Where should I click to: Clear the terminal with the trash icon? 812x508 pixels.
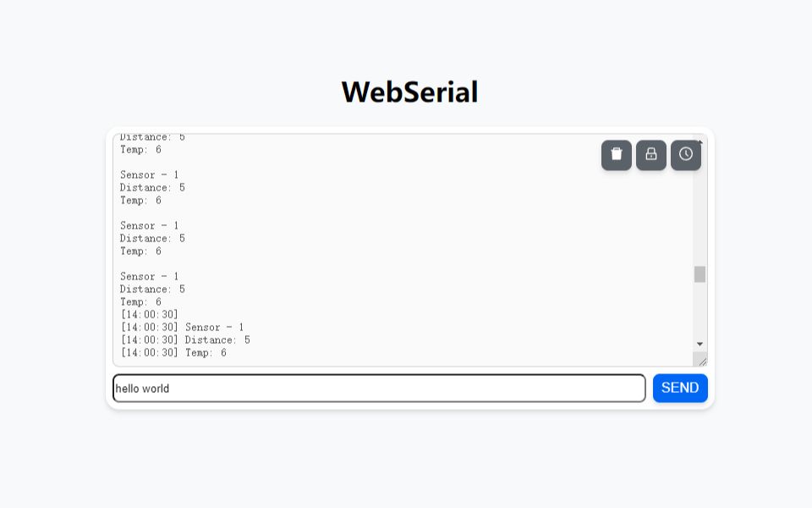617,155
